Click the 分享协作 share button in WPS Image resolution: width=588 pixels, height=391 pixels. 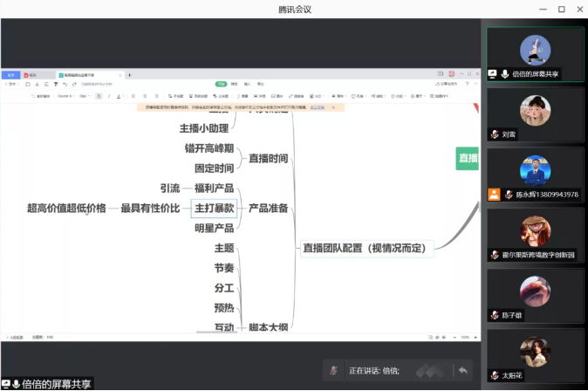447,84
